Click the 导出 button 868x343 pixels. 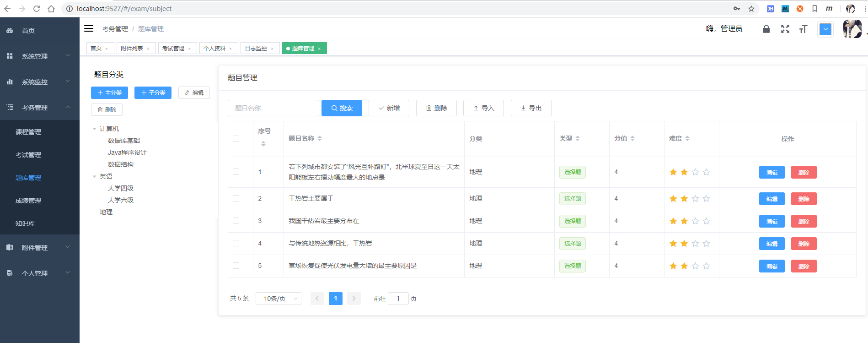click(531, 108)
